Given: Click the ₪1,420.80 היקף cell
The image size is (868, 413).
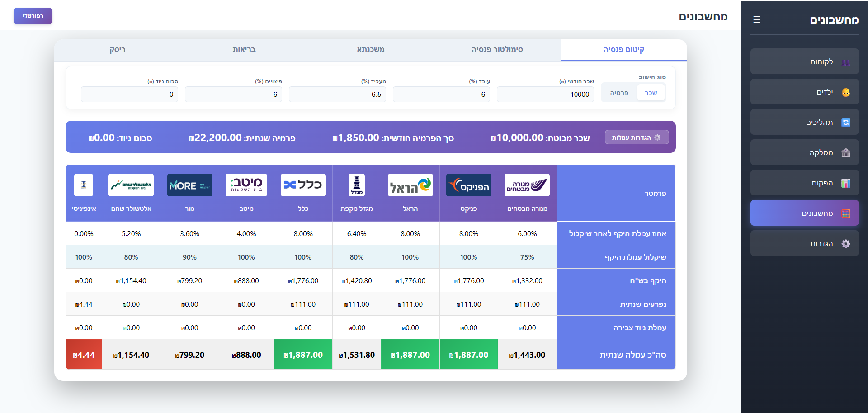Looking at the screenshot, I should [357, 280].
